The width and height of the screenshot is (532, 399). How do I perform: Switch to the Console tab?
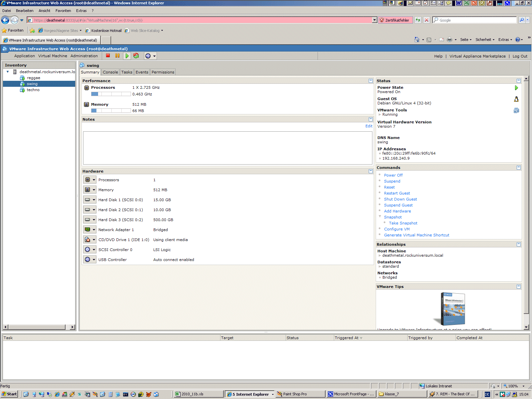coord(110,72)
